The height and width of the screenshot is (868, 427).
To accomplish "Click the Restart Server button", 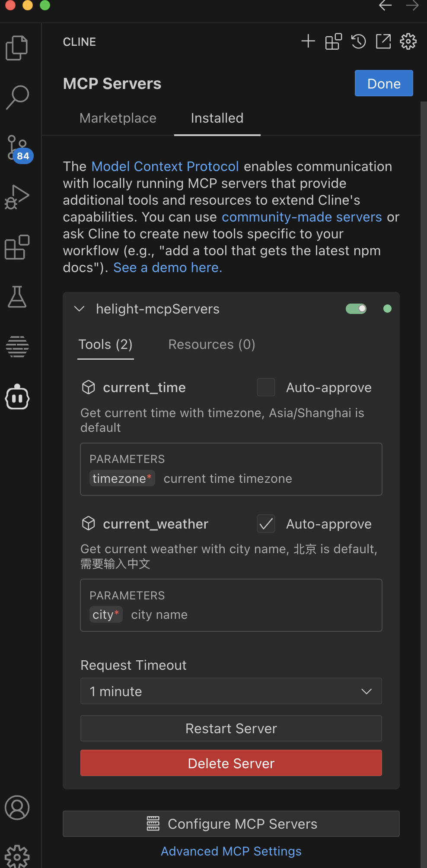I will click(x=231, y=729).
